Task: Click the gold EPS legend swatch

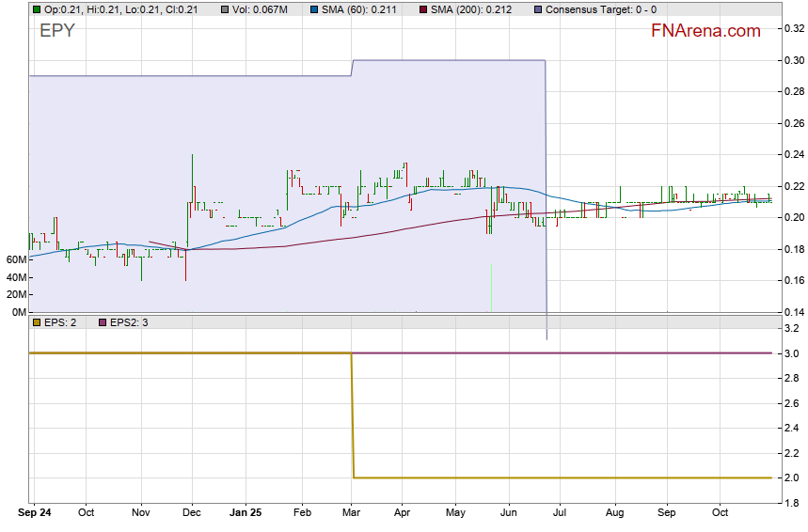Action: 37,322
